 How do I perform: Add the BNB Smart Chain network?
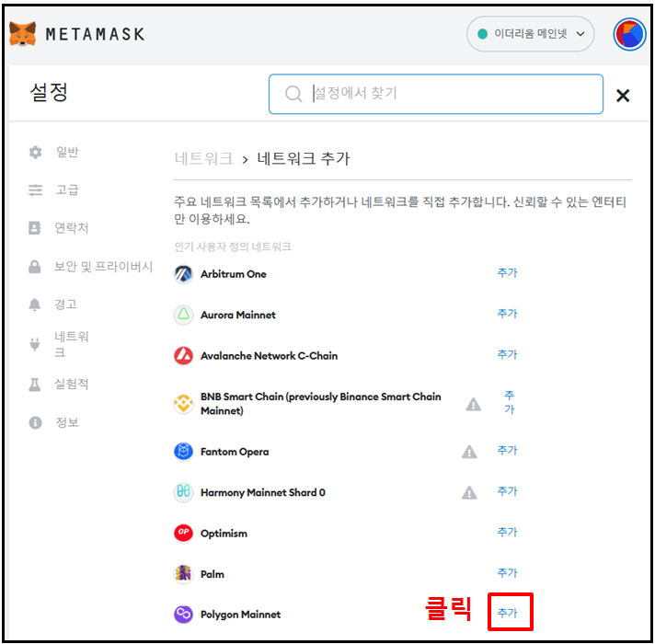pyautogui.click(x=509, y=402)
